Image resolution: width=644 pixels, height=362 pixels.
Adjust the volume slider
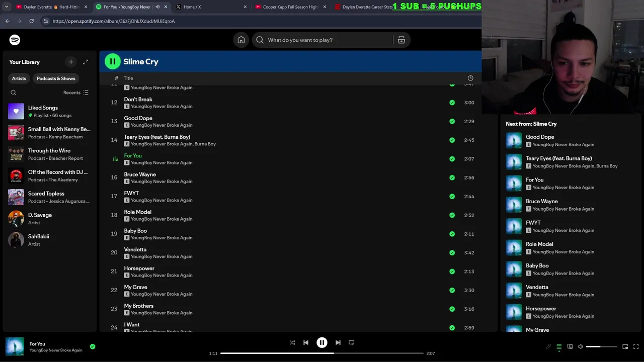pyautogui.click(x=601, y=346)
